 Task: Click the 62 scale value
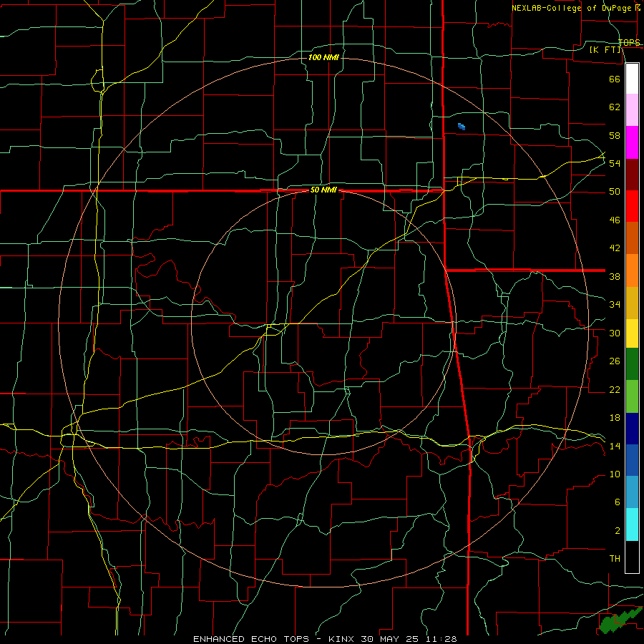coord(615,107)
